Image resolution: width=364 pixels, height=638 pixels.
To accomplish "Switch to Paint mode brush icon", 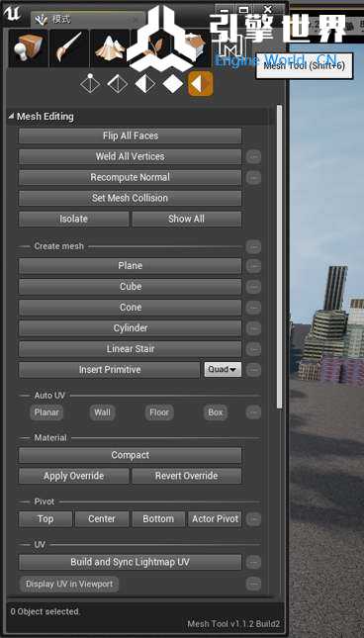I will click(x=69, y=48).
